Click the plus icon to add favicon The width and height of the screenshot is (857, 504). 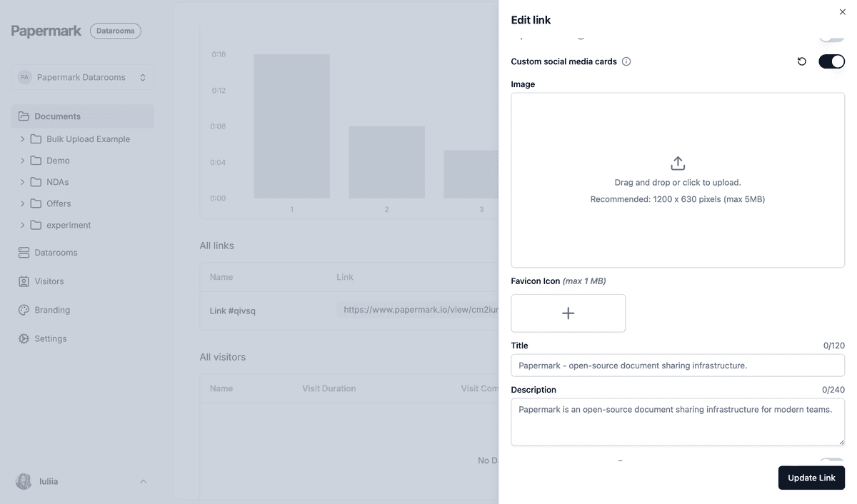[x=568, y=313]
